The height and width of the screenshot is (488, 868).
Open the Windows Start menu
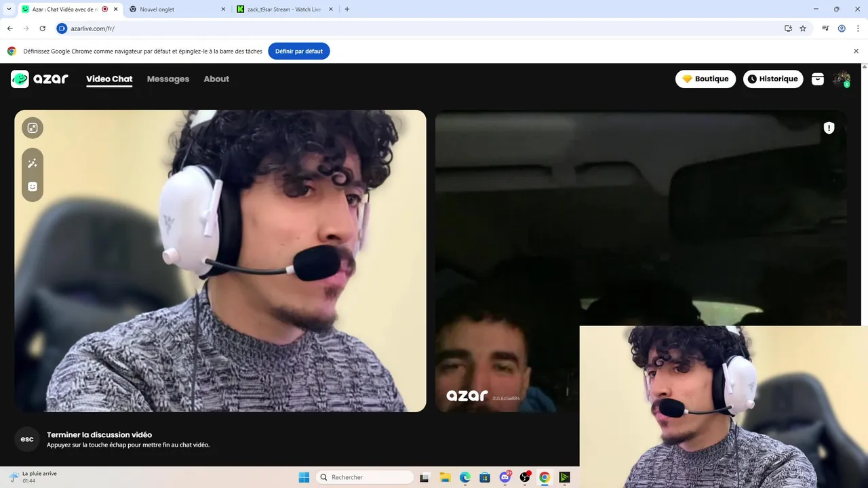[304, 477]
